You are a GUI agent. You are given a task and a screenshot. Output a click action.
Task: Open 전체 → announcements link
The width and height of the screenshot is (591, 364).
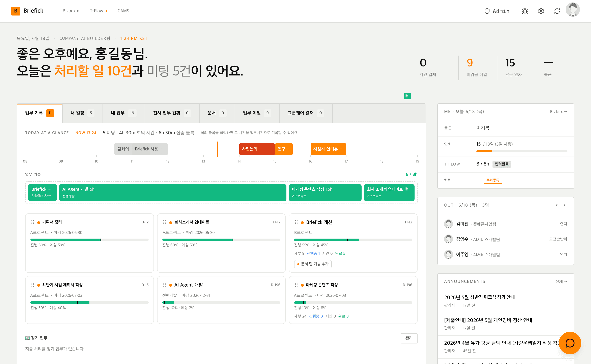tap(561, 282)
